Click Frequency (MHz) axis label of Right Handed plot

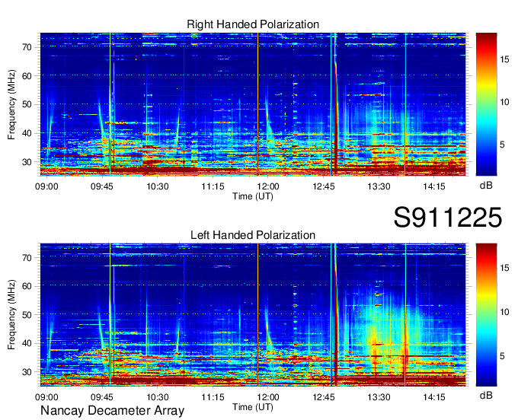(x=11, y=104)
